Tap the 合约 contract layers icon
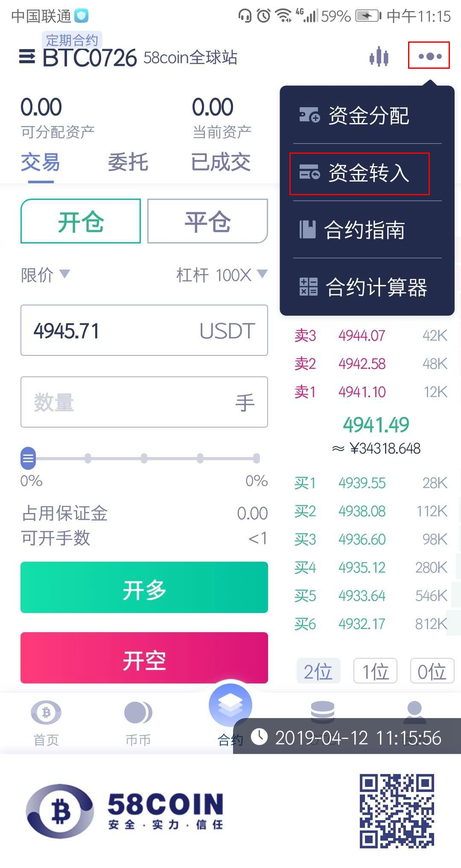 point(230,705)
